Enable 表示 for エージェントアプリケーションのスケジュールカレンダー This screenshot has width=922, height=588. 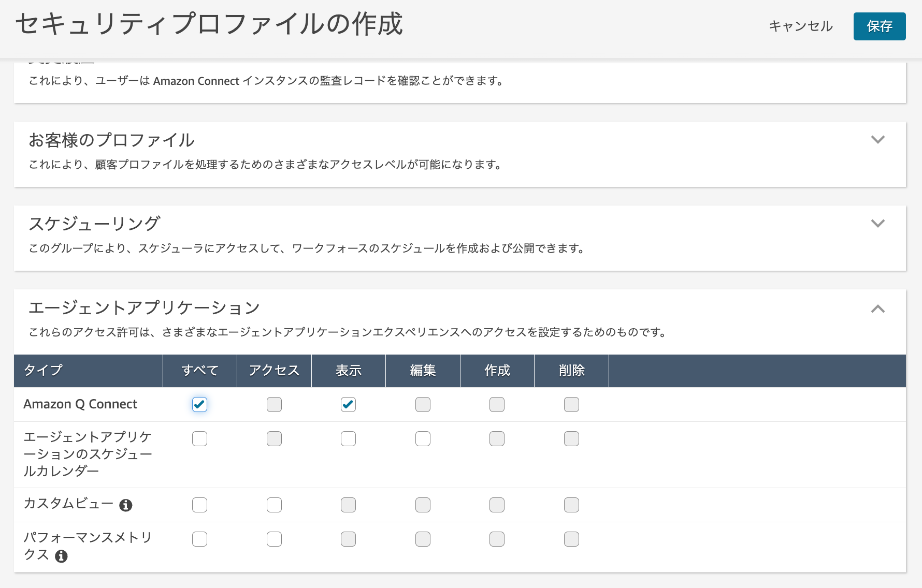click(x=348, y=438)
